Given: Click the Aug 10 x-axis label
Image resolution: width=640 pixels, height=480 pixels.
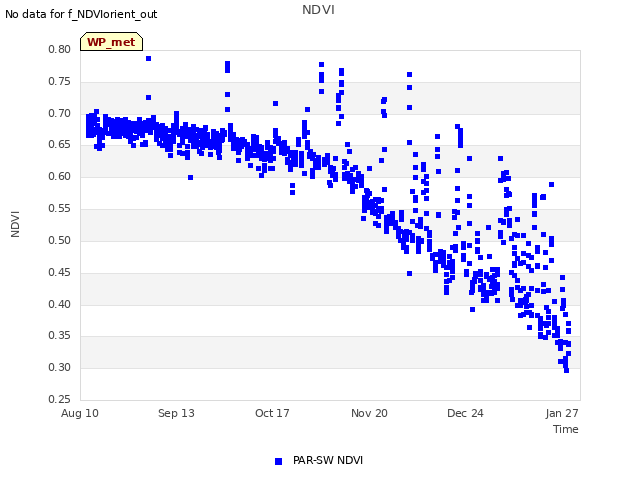Looking at the screenshot, I should coord(80,413).
